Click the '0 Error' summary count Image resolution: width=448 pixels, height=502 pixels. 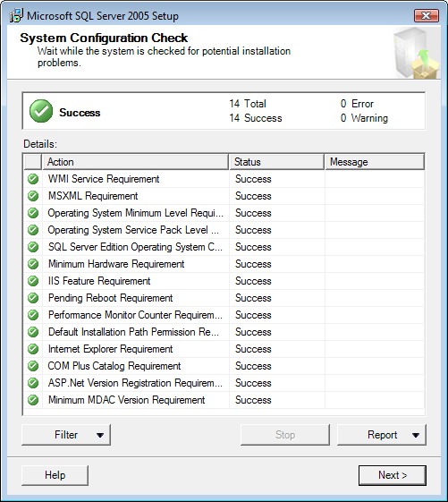click(357, 104)
